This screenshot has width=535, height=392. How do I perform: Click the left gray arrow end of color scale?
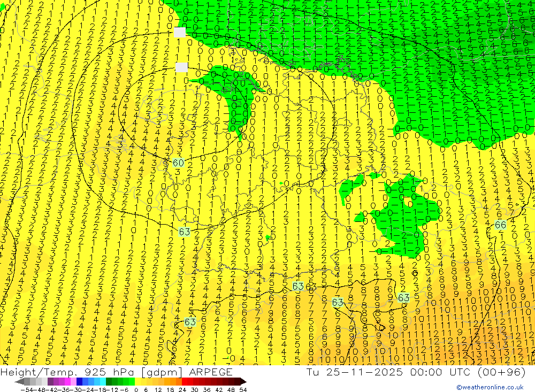point(19,382)
